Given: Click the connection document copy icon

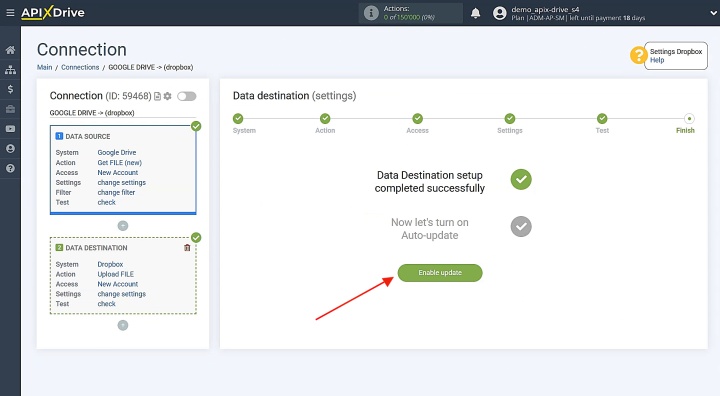Looking at the screenshot, I should 158,96.
